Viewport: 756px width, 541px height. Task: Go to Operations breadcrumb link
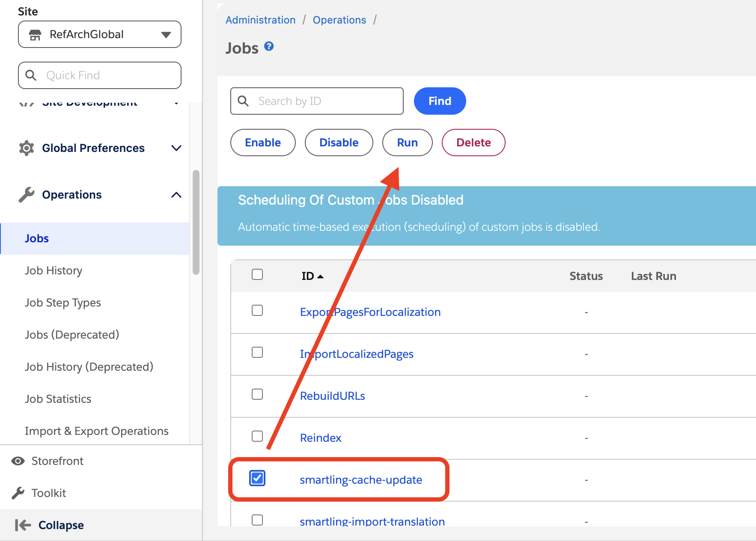339,20
